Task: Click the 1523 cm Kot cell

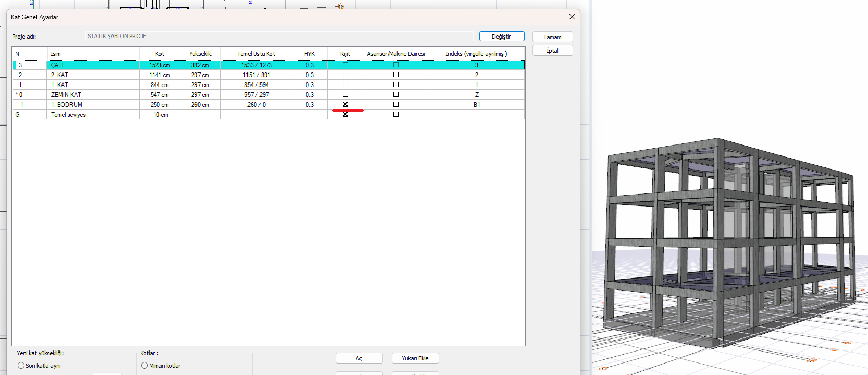Action: tap(159, 65)
